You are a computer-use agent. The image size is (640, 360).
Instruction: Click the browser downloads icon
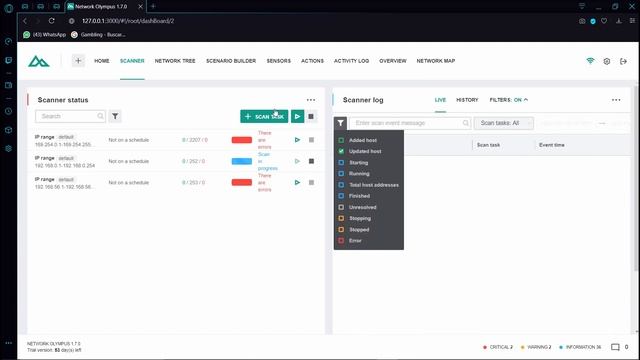(x=619, y=21)
